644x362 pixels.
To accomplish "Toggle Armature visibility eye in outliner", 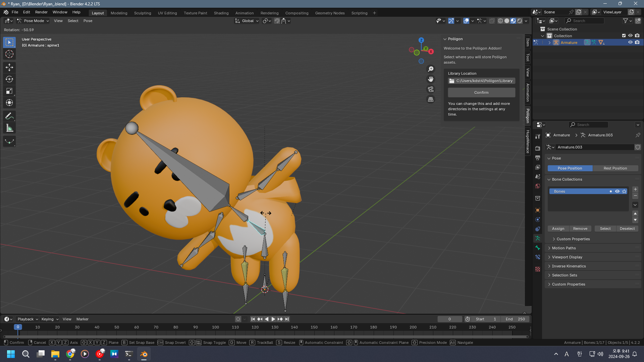I will coord(630,42).
